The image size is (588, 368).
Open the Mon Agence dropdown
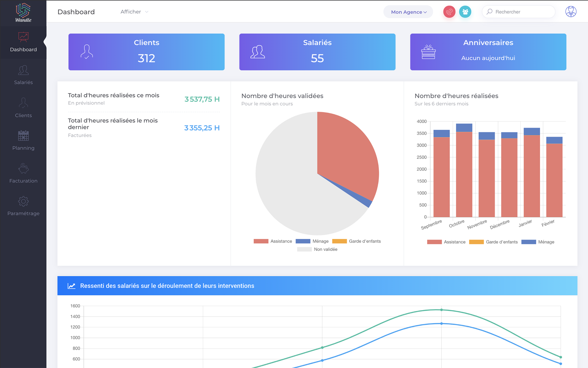[408, 12]
